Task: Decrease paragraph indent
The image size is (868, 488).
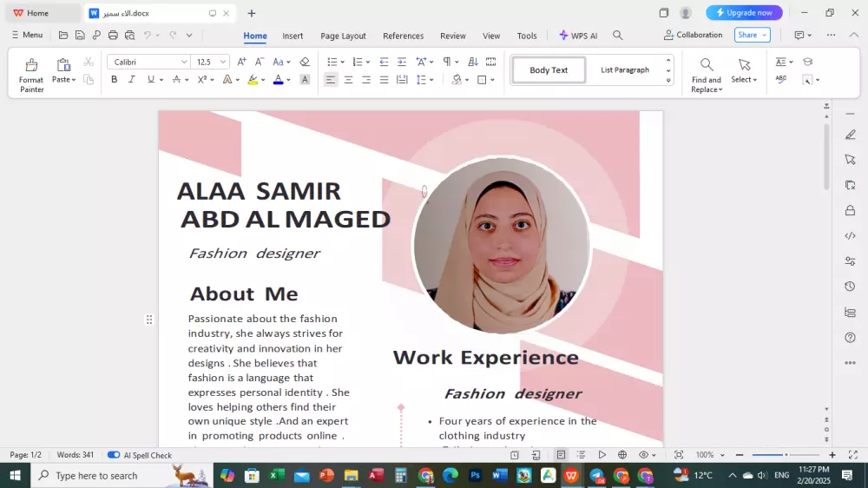Action: tap(384, 62)
